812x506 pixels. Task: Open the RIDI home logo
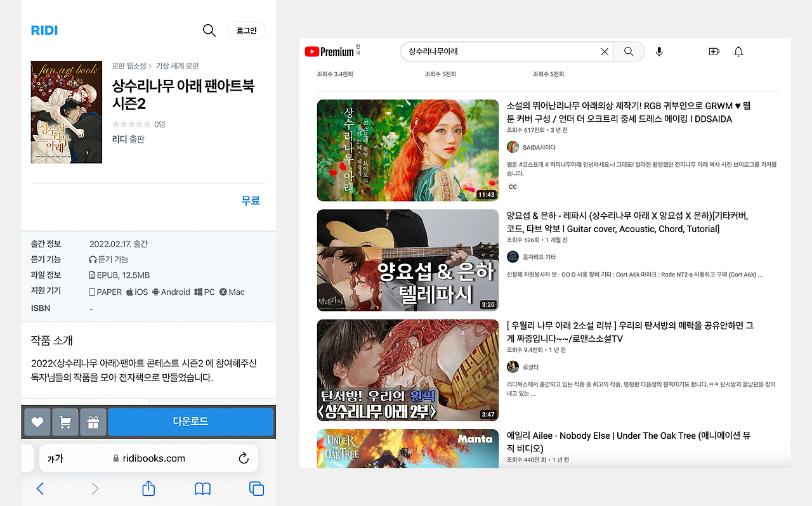[44, 30]
